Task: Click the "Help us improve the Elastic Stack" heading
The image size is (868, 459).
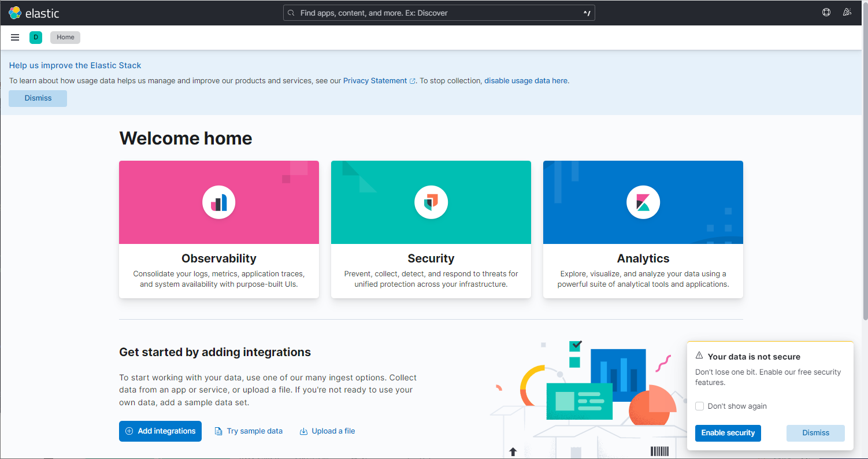Action: point(75,65)
